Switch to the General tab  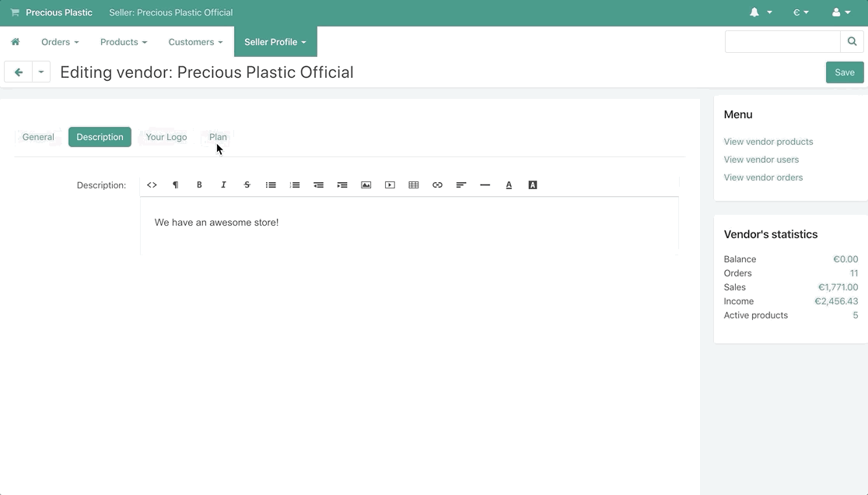[38, 137]
